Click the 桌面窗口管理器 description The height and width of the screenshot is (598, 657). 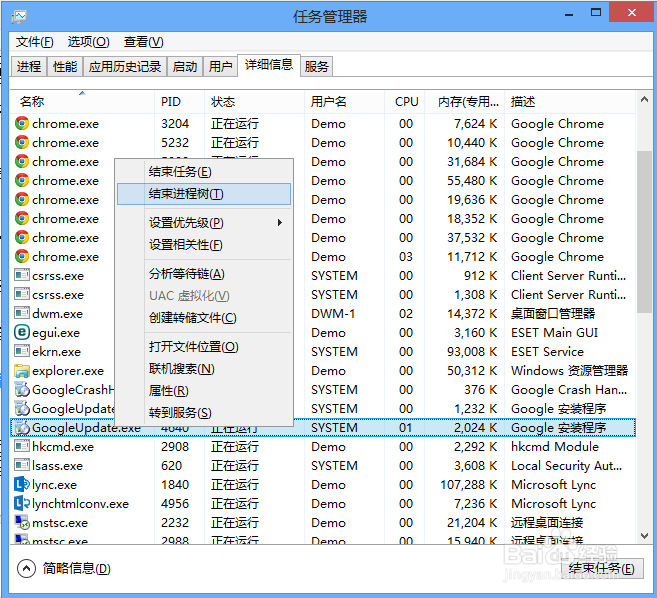[x=553, y=313]
